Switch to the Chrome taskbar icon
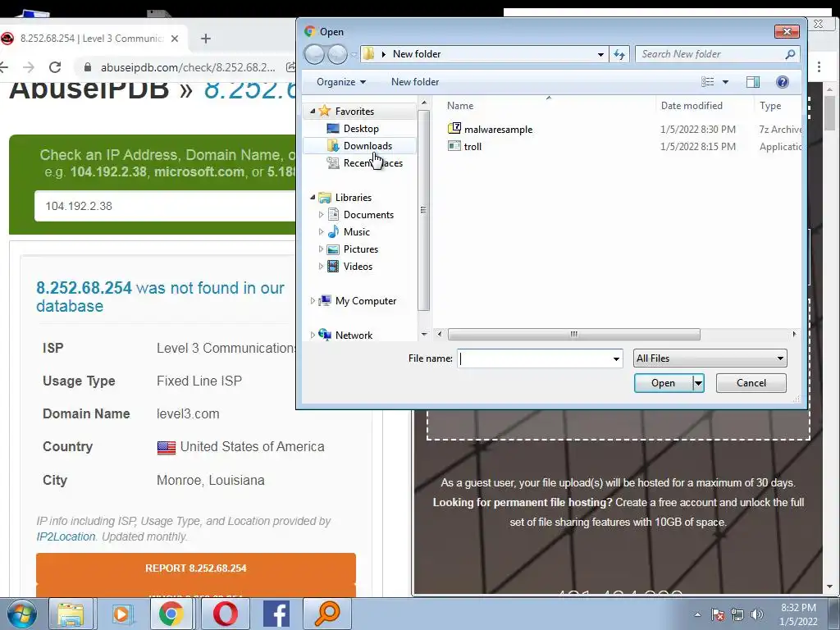This screenshot has width=840, height=630. coord(171,614)
